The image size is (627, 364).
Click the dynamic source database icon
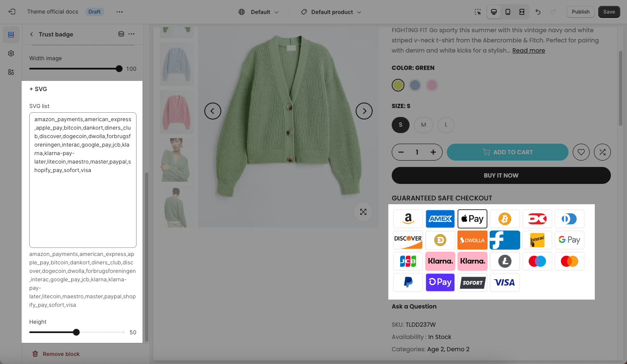(121, 34)
